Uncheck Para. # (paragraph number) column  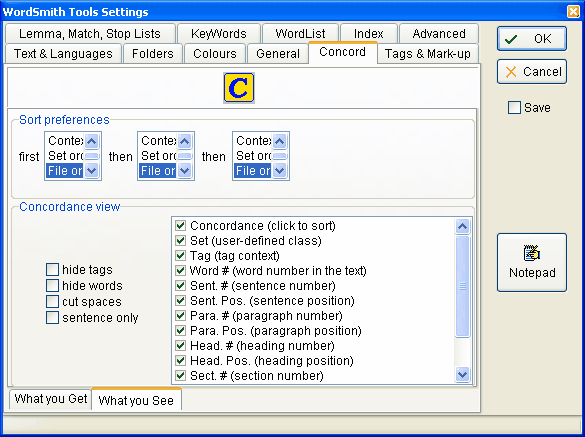click(x=181, y=316)
